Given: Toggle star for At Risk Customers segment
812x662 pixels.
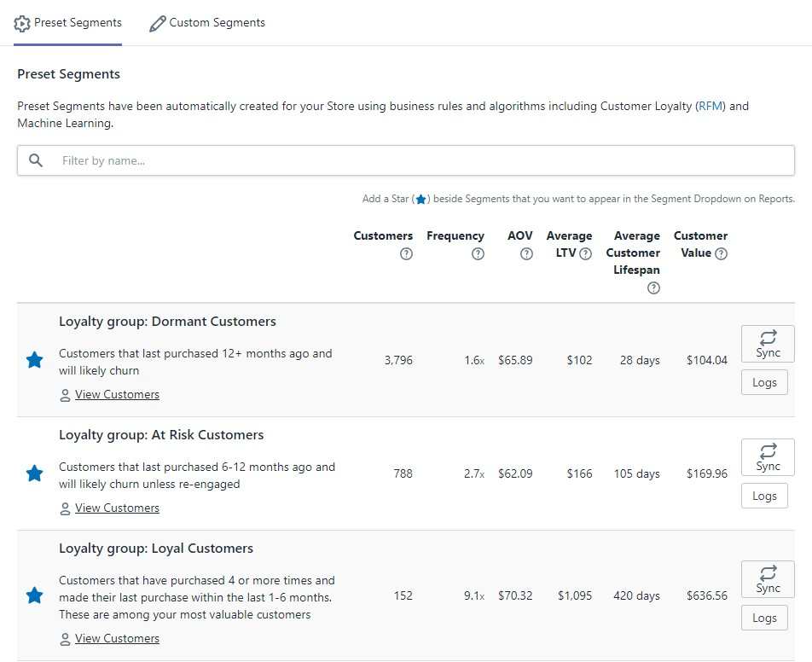Looking at the screenshot, I should coord(35,473).
